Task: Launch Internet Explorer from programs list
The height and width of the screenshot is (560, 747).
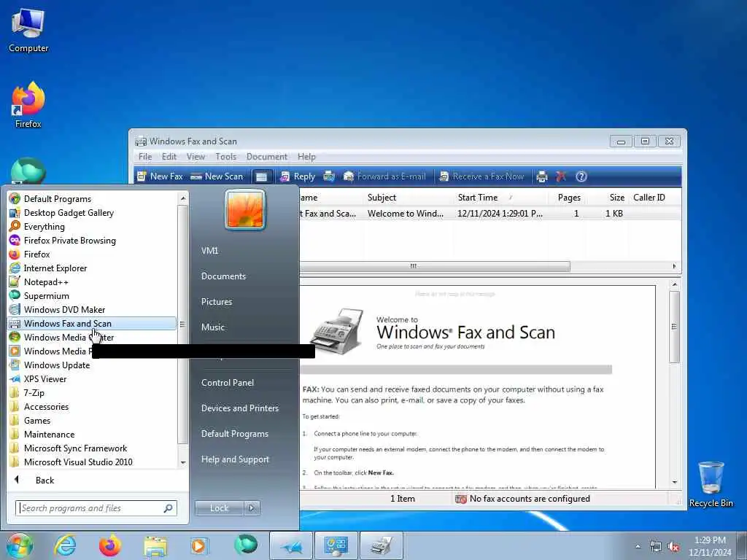Action: [93, 268]
